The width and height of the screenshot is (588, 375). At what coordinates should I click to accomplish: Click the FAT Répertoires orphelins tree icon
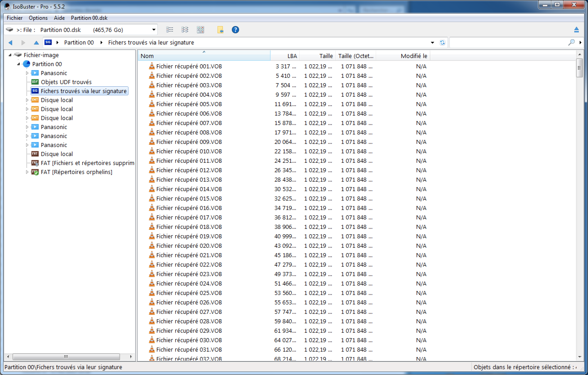tap(35, 172)
